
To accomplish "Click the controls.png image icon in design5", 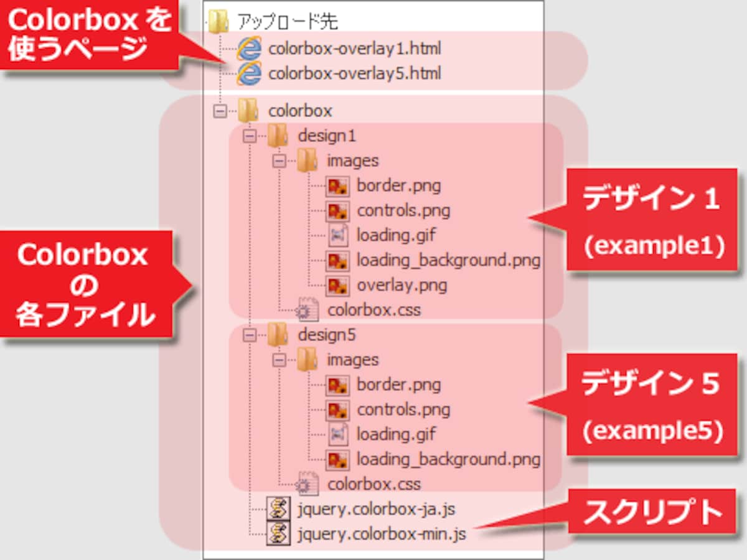I will point(337,409).
